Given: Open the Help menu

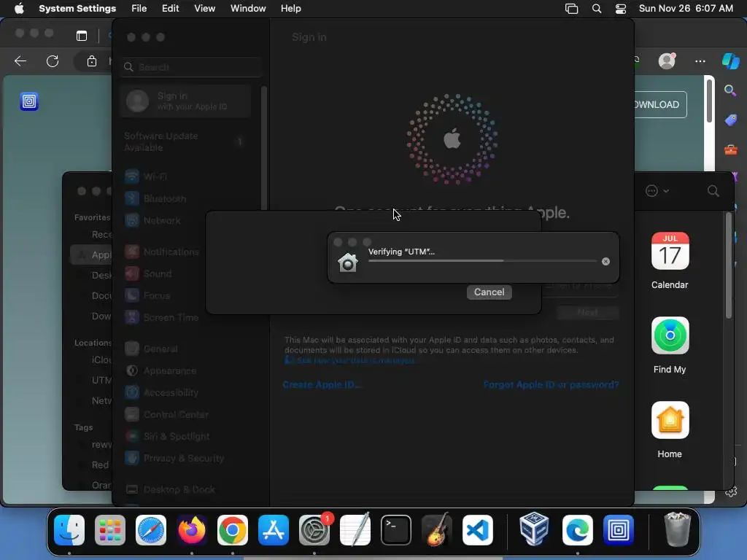Looking at the screenshot, I should tap(290, 8).
